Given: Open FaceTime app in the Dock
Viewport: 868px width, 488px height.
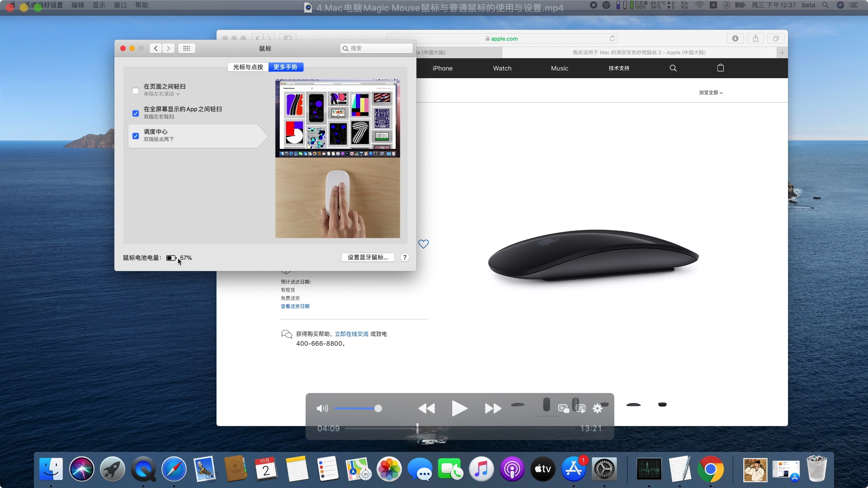Looking at the screenshot, I should pyautogui.click(x=450, y=469).
